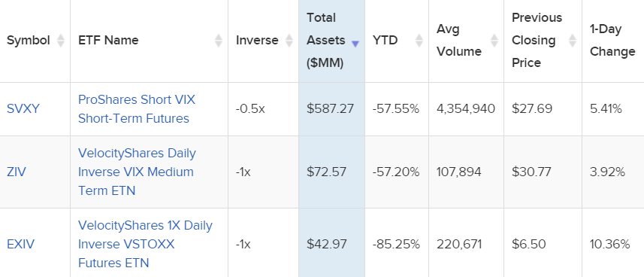Sort by the 1-Day Change column header
Viewport: 644px width, 277px height.
tap(612, 41)
